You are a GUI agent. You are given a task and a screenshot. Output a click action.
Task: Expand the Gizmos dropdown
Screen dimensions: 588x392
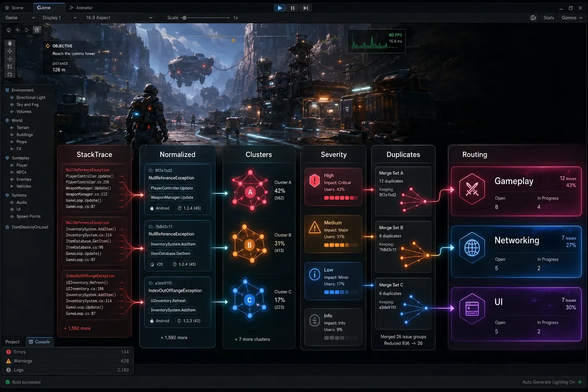[x=572, y=18]
